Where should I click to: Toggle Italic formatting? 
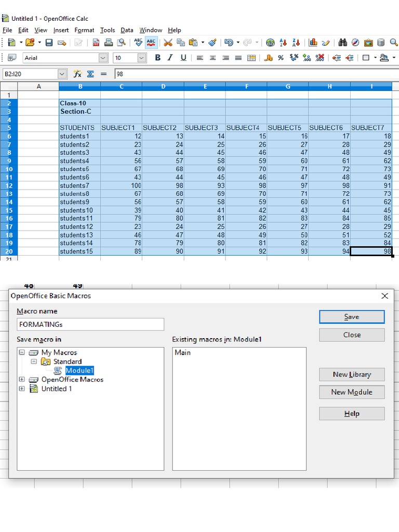pyautogui.click(x=170, y=58)
